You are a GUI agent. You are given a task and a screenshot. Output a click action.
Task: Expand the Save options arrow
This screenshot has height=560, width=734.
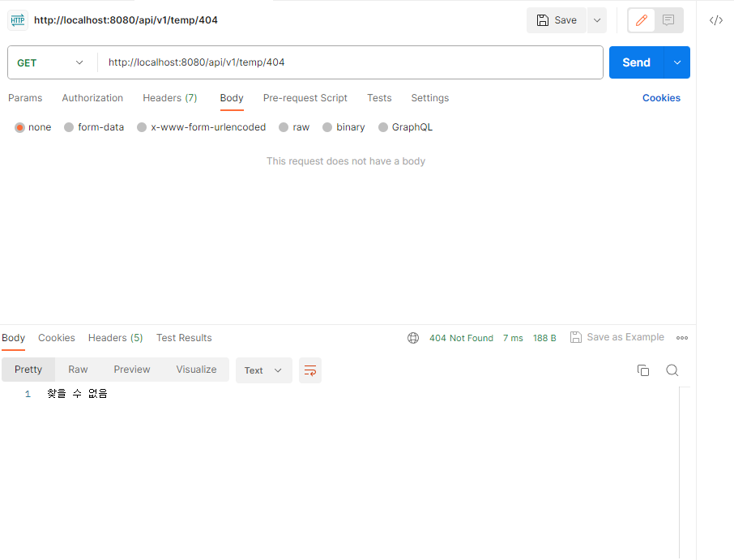[597, 20]
